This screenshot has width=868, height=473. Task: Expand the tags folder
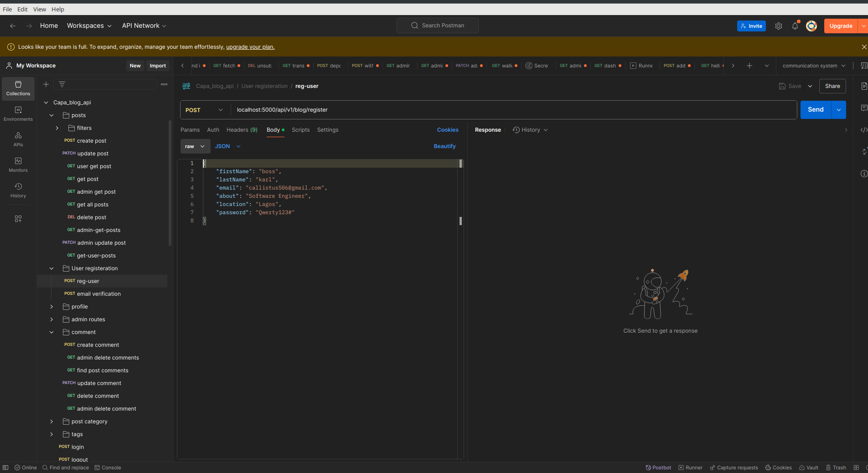click(x=52, y=434)
